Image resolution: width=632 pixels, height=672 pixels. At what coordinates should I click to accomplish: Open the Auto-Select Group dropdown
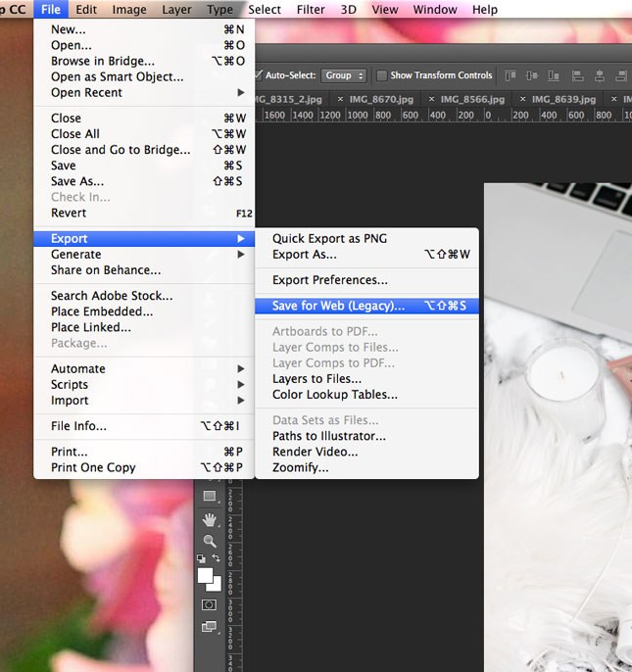click(x=344, y=75)
